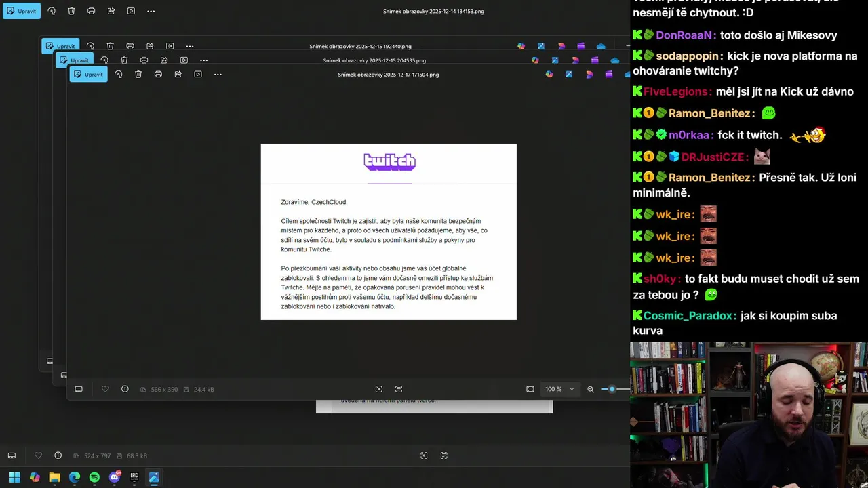Print the image from the 171504.png window
Screen dimensions: 868x488
158,74
